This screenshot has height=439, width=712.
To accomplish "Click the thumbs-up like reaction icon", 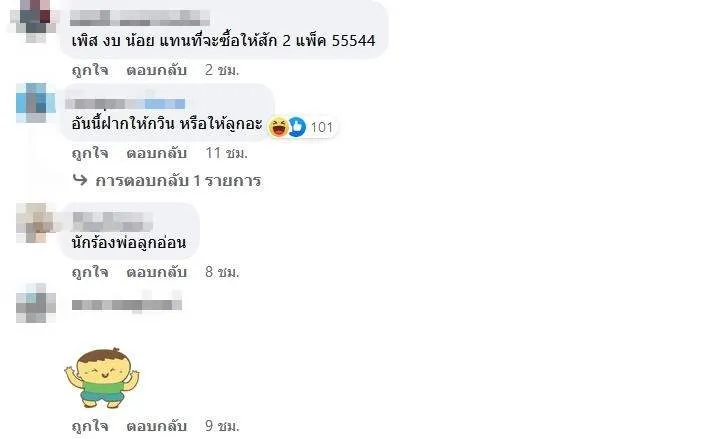I will [x=297, y=127].
